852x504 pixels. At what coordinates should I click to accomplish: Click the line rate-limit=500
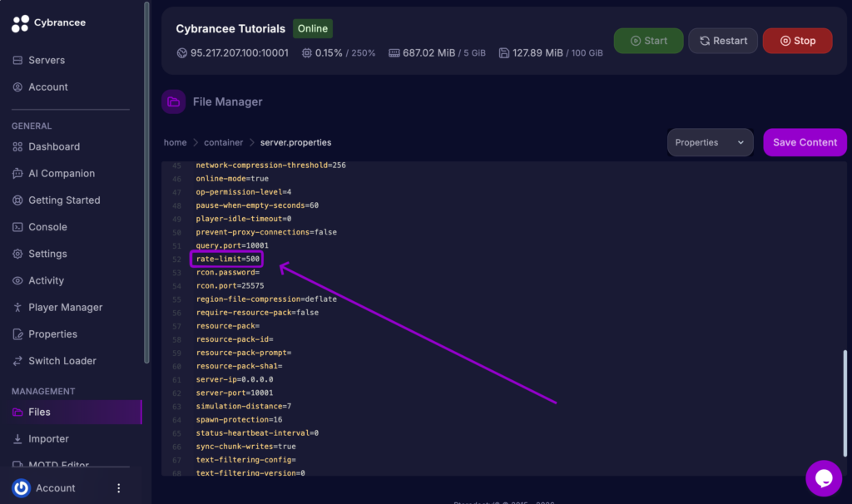coord(228,259)
